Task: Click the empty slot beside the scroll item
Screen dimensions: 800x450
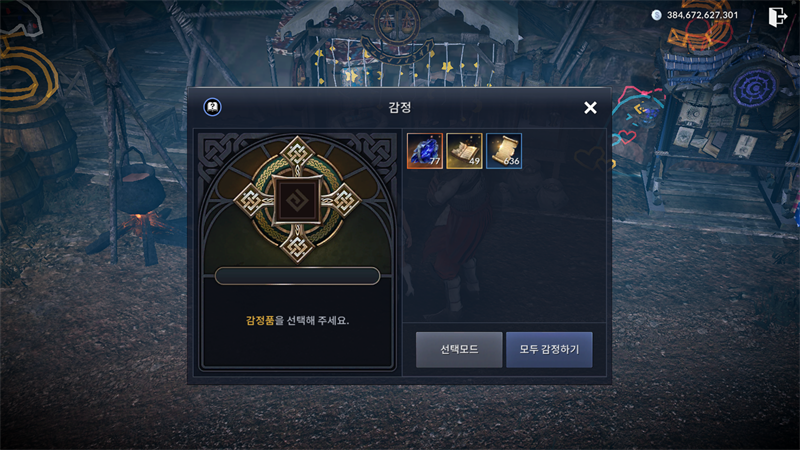Action: (x=544, y=151)
